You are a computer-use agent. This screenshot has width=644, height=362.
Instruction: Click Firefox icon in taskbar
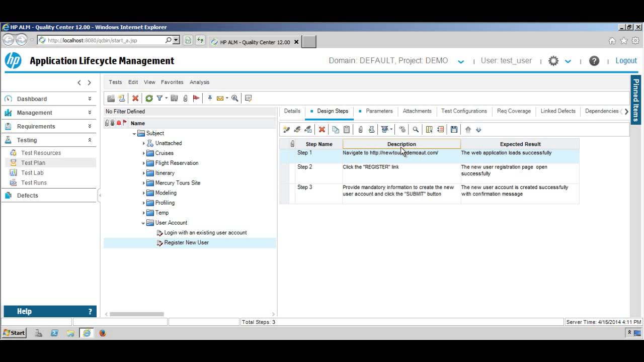103,333
